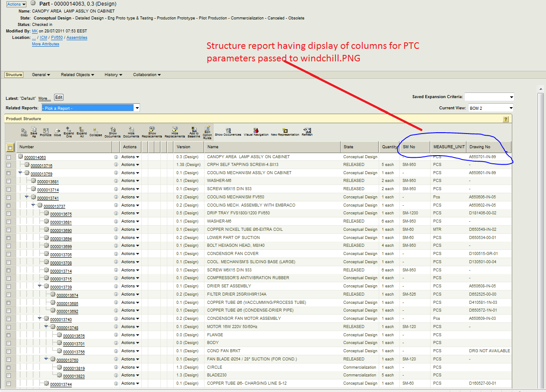
Task: Open the General menu
Action: pyautogui.click(x=41, y=75)
